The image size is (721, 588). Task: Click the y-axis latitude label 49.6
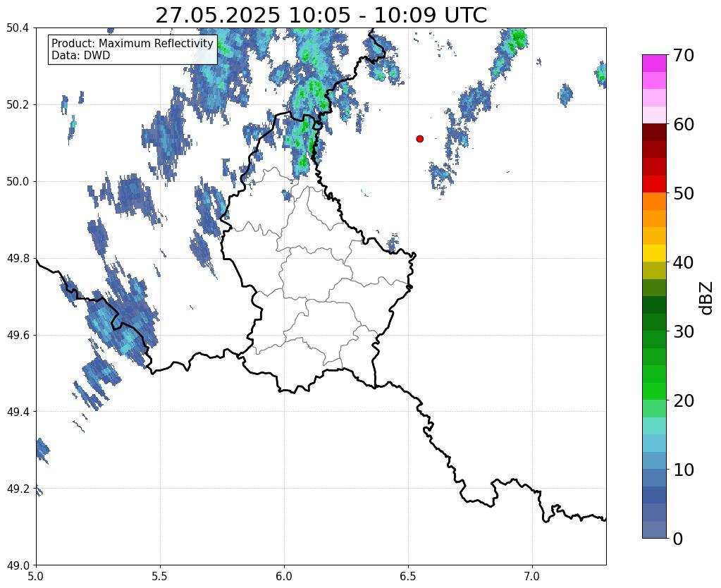(x=18, y=336)
